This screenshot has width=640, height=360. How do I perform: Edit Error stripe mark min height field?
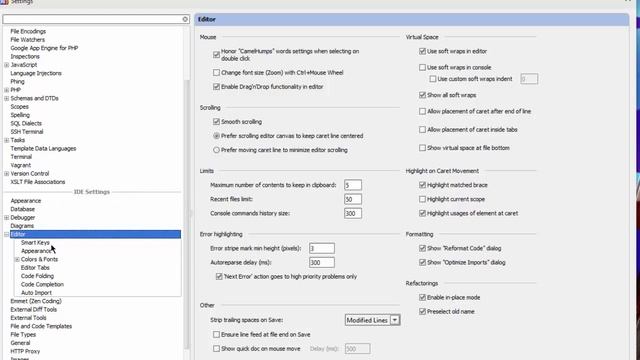pos(322,248)
